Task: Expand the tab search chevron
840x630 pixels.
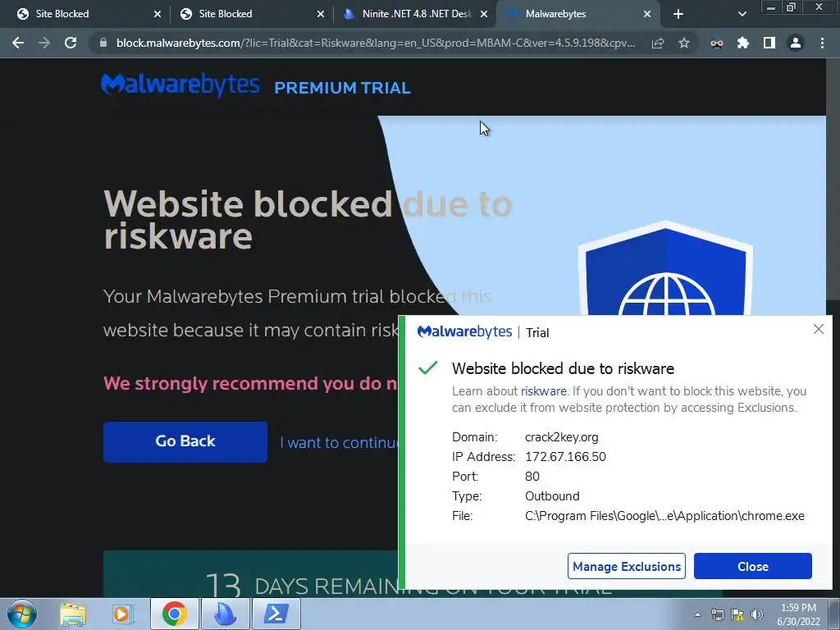Action: [742, 14]
